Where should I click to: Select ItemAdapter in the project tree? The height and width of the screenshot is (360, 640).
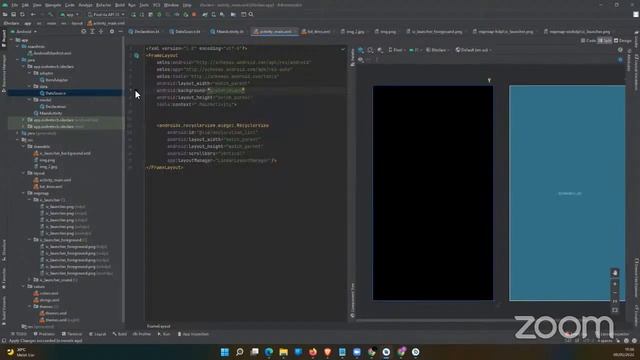pyautogui.click(x=53, y=80)
